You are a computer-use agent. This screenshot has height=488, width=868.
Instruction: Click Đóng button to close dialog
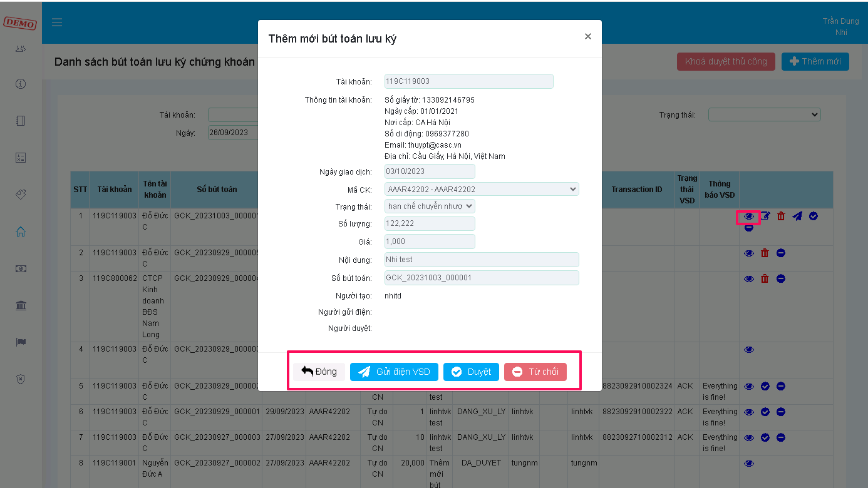319,372
